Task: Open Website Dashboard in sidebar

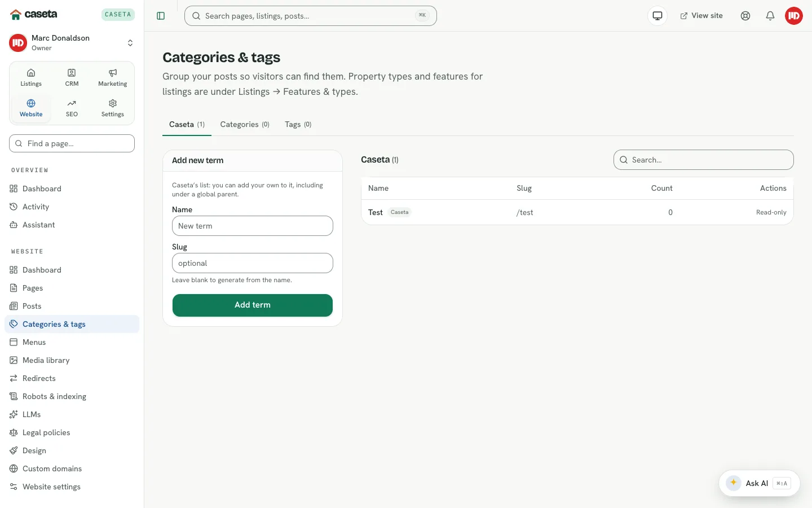Action: 72,270
